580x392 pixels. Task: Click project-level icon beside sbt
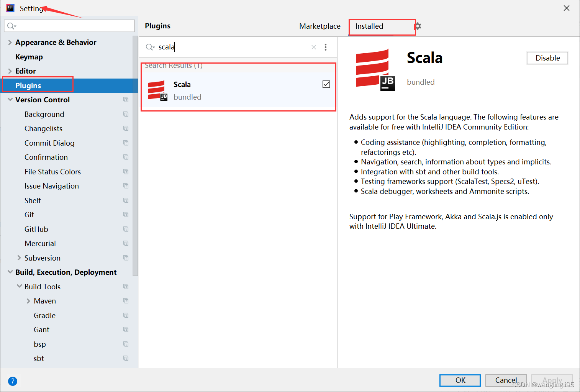coord(126,358)
